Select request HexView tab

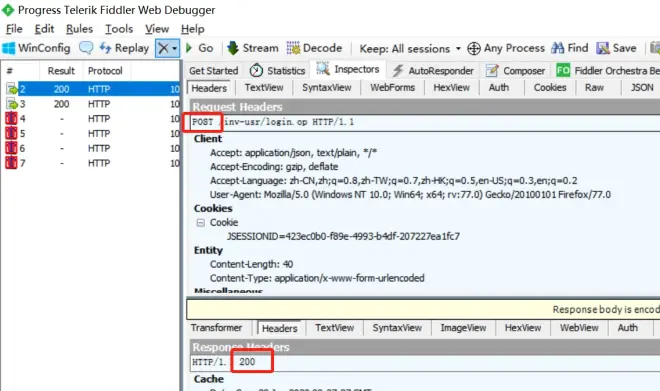click(x=451, y=88)
